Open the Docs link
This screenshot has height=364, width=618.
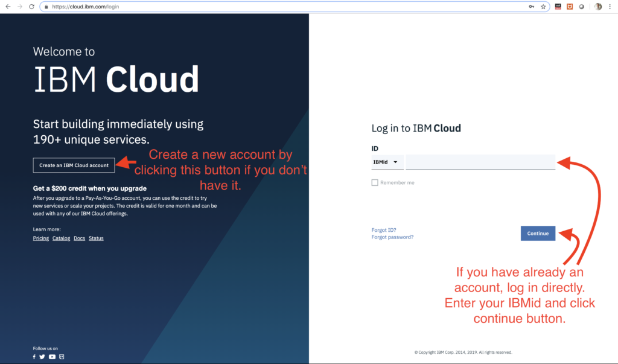point(79,238)
